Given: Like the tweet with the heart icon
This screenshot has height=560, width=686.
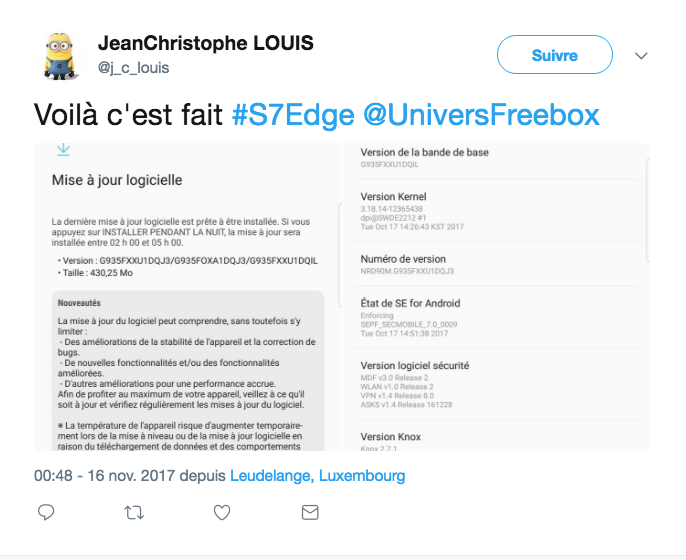Looking at the screenshot, I should [222, 512].
